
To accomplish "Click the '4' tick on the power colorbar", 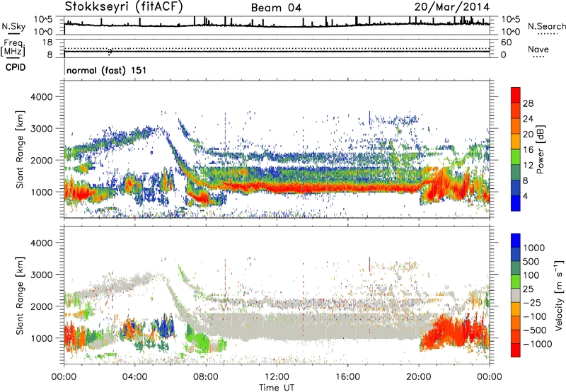I will [x=525, y=196].
